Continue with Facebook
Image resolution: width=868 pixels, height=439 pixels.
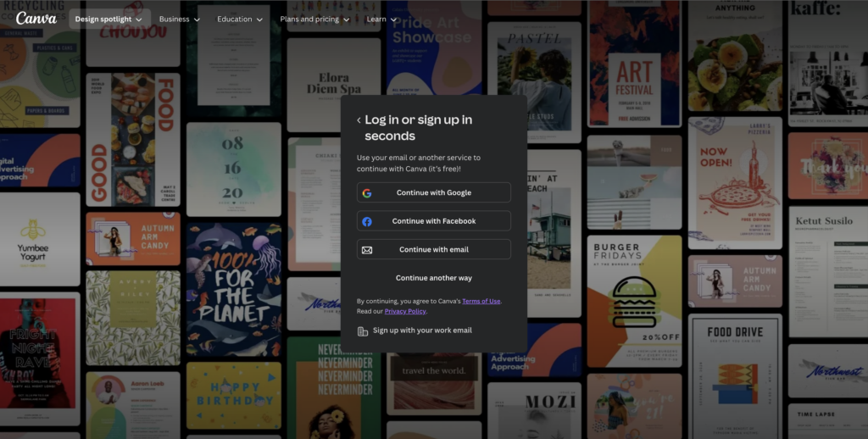[433, 221]
